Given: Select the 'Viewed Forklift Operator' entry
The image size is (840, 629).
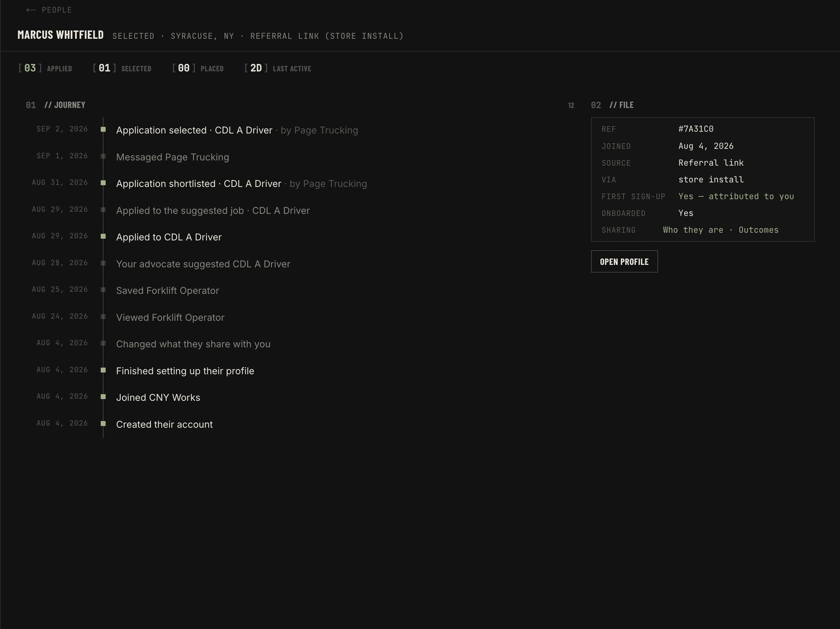Looking at the screenshot, I should [170, 317].
